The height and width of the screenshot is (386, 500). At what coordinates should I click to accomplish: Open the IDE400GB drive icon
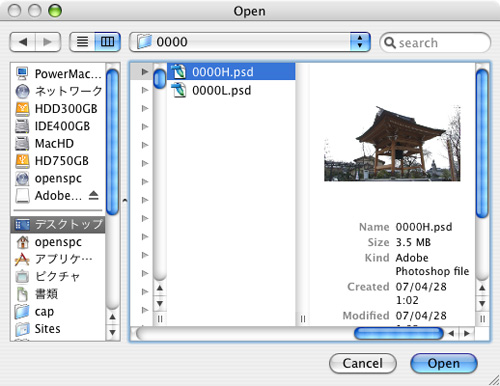(x=22, y=126)
